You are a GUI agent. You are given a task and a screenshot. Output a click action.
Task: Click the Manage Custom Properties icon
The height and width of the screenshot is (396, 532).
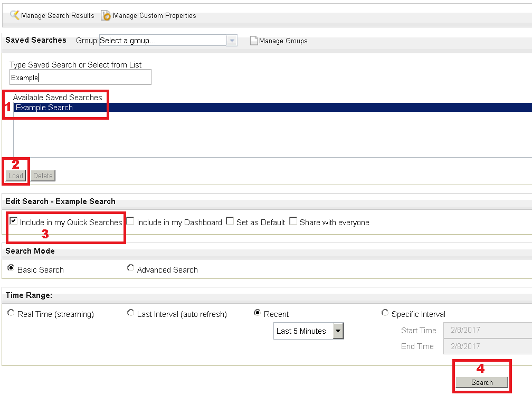coord(106,15)
